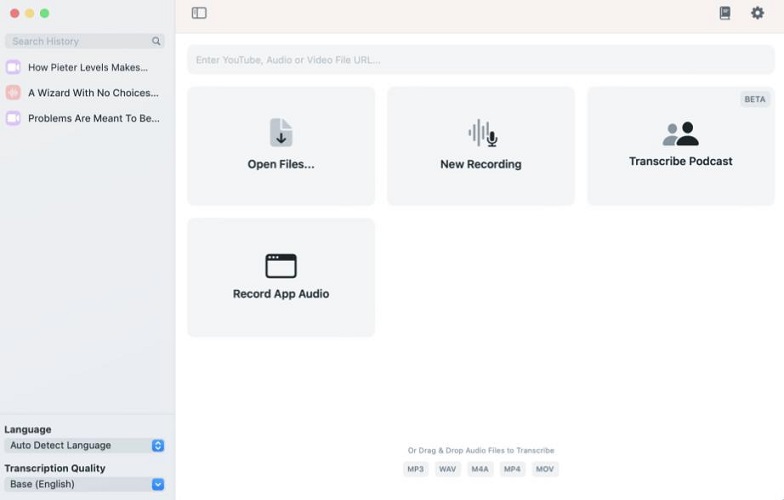Viewport: 784px width, 500px height.
Task: Click video icon beside How Pieter Levels Makes
Action: click(14, 67)
